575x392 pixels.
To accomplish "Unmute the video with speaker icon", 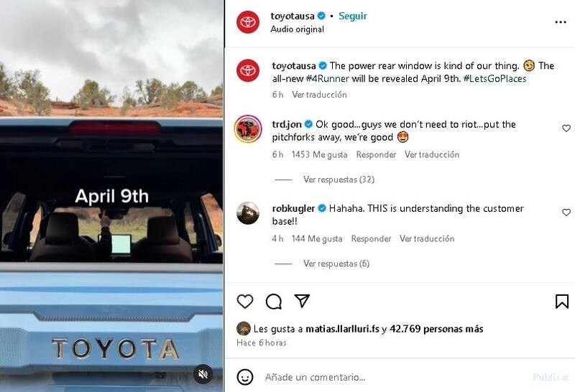I will (203, 374).
